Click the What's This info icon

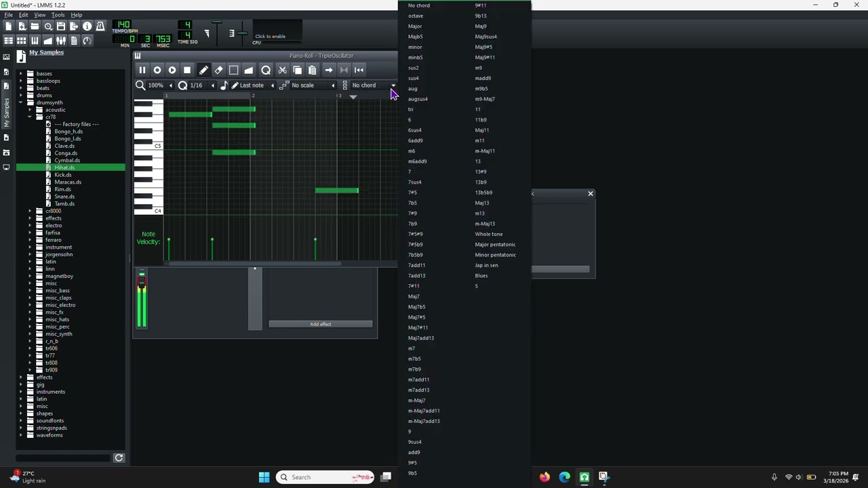pyautogui.click(x=87, y=26)
